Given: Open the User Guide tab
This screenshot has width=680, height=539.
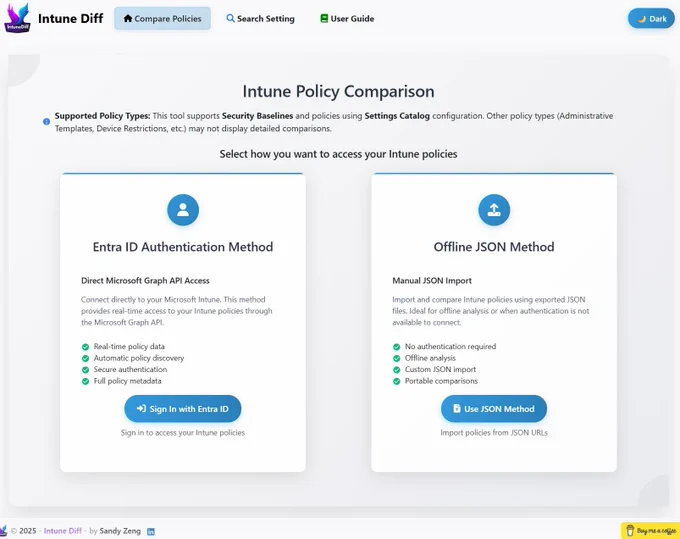Looking at the screenshot, I should click(347, 19).
